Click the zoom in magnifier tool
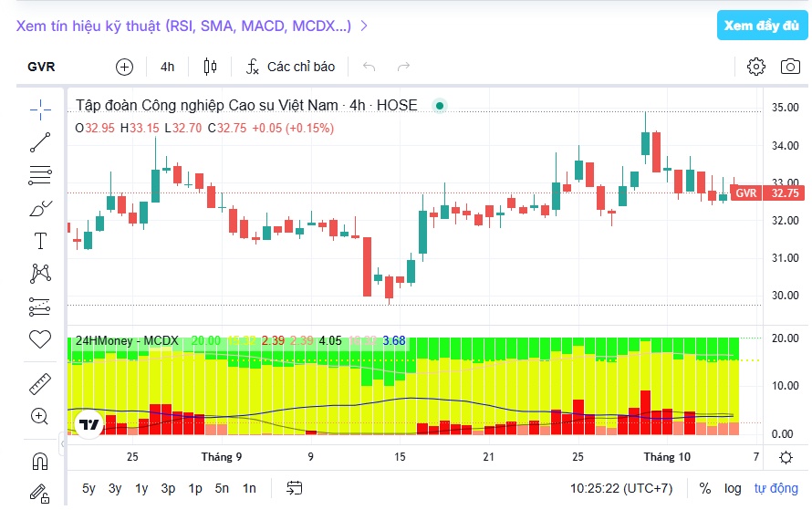The image size is (812, 510). (39, 416)
